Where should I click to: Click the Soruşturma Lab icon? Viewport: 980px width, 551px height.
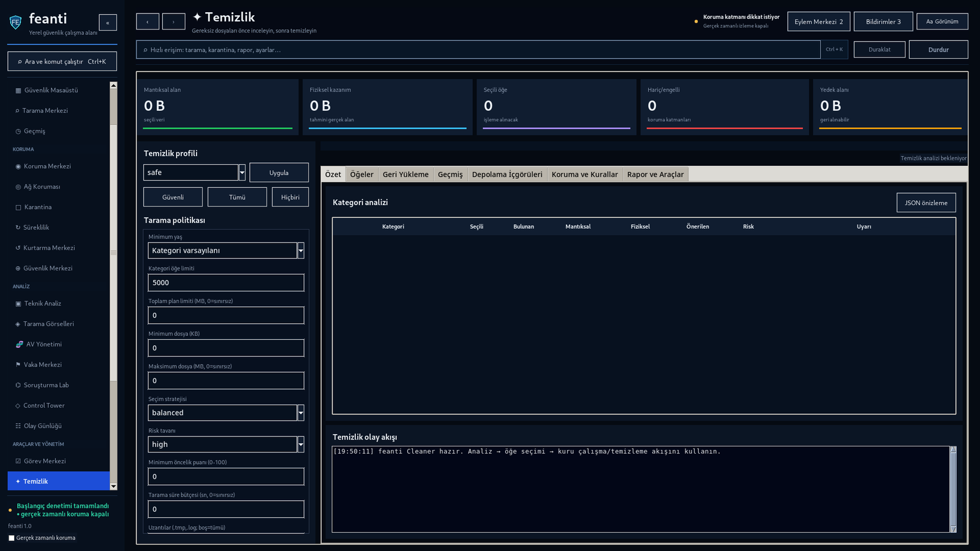[x=18, y=385]
